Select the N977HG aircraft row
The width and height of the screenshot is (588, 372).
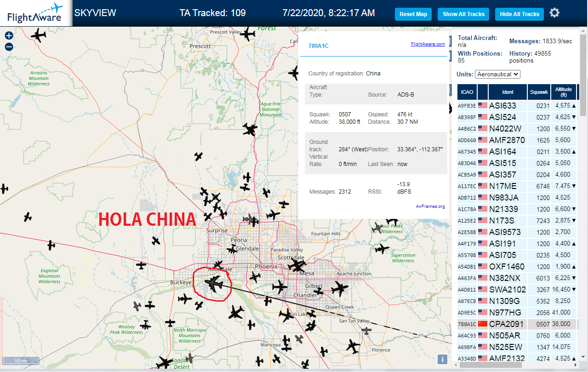tap(518, 313)
